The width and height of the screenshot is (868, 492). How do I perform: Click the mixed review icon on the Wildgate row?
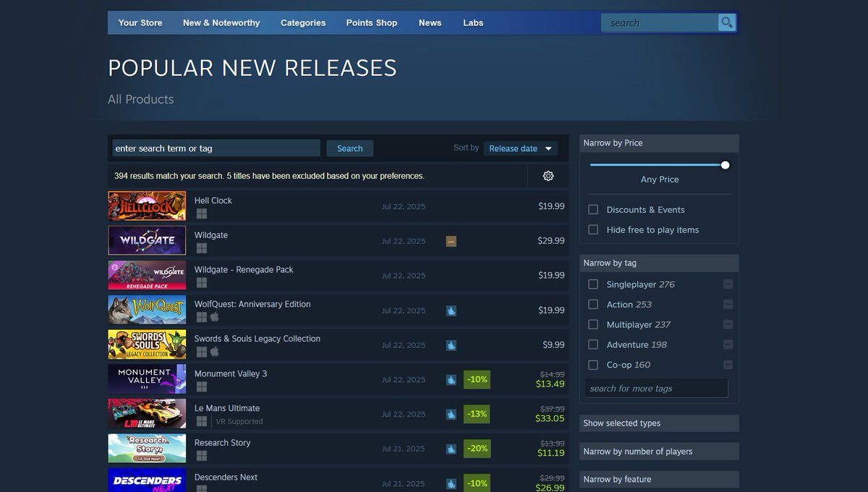click(x=451, y=241)
